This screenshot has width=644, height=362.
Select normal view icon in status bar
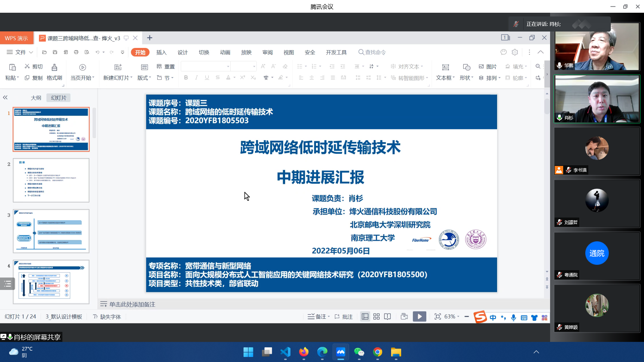[x=365, y=316]
